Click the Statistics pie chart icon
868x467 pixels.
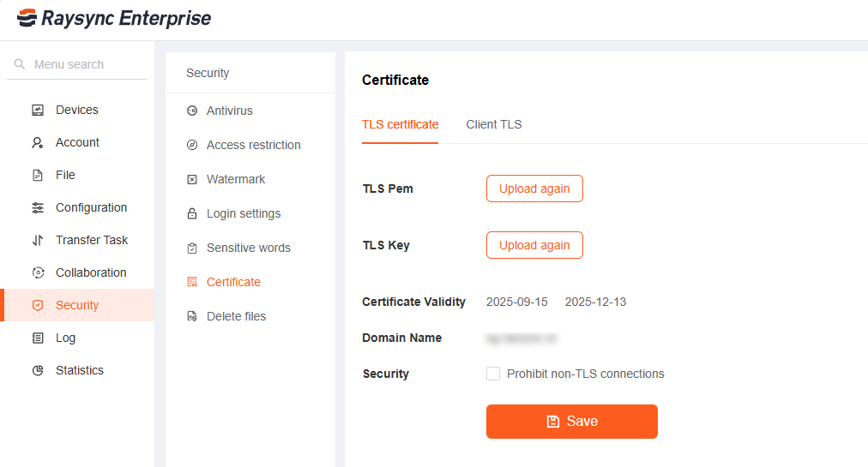click(38, 370)
